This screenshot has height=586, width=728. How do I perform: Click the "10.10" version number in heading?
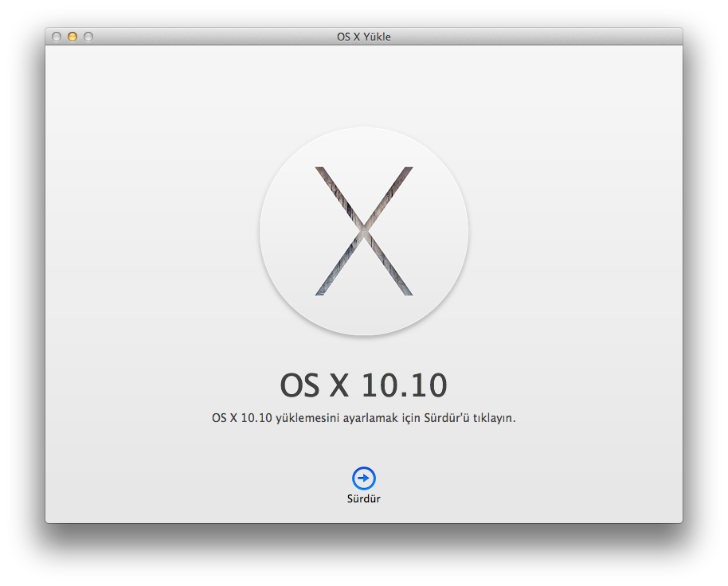tap(404, 385)
